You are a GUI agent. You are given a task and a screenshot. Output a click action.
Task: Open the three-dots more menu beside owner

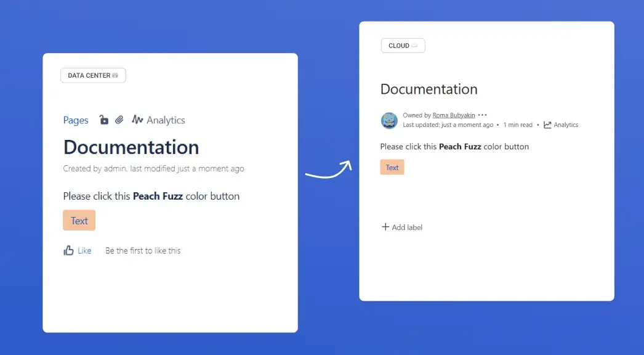coord(483,115)
